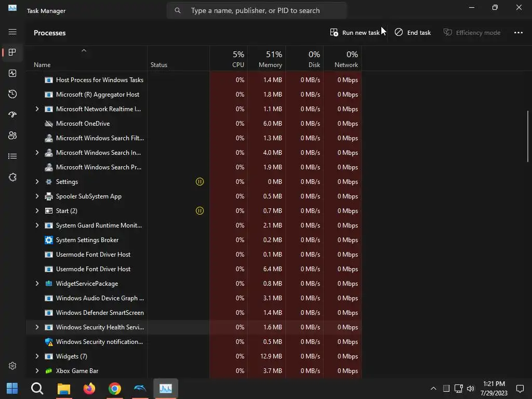Click the Xbox Game Bar icon

[49, 371]
